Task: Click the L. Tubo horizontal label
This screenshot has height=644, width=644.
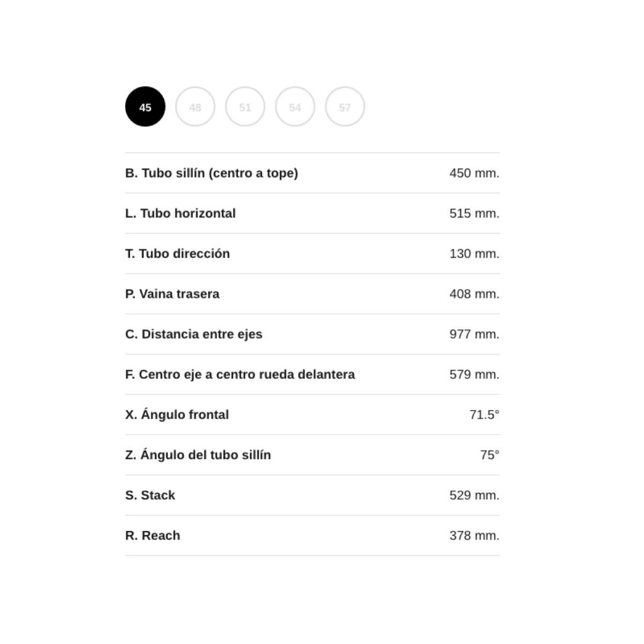Action: [x=180, y=214]
